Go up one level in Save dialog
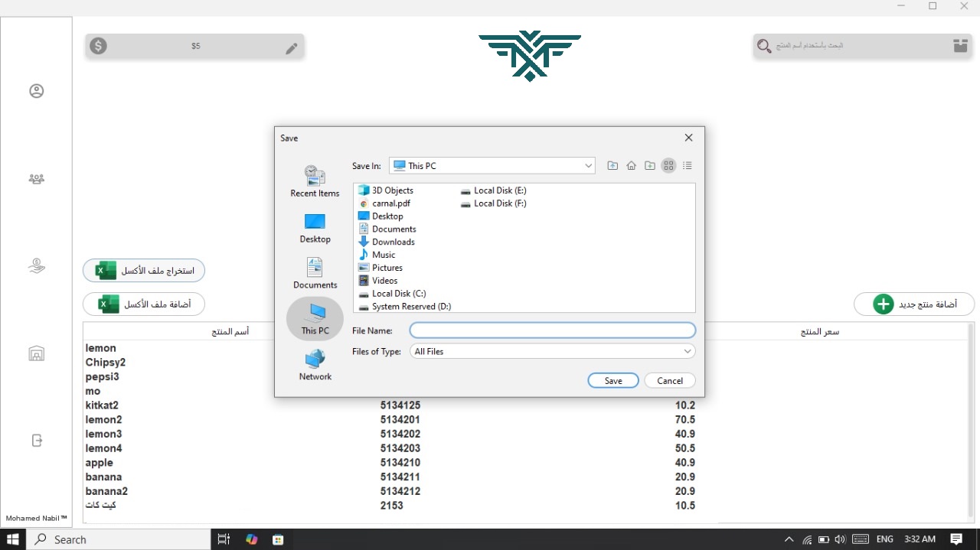This screenshot has height=550, width=980. pyautogui.click(x=612, y=165)
